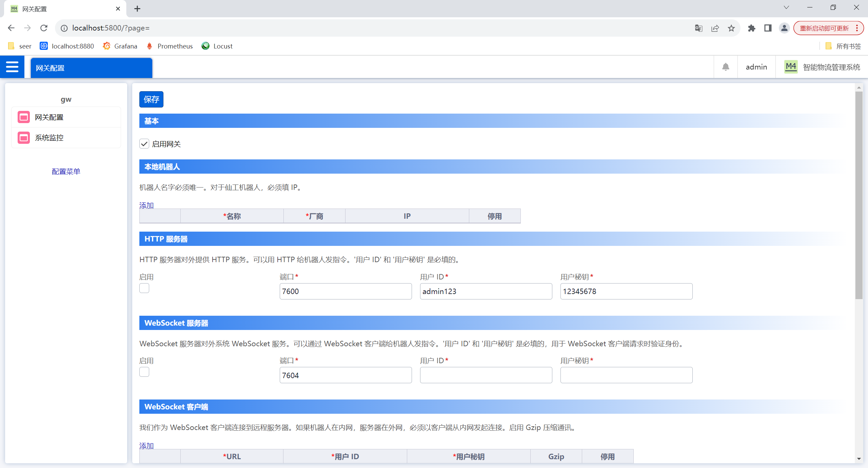This screenshot has height=468, width=868.
Task: Open the hamburger menu icon
Action: [12, 67]
